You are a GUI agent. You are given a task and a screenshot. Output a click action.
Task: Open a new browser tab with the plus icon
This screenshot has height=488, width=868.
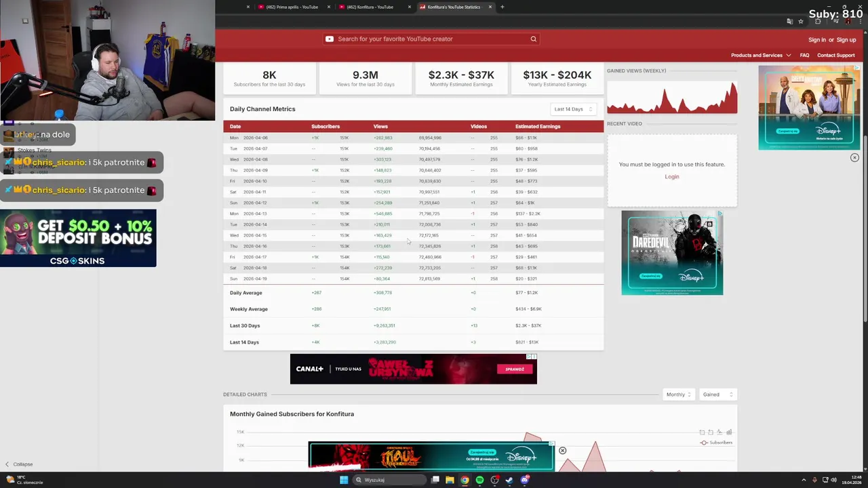coord(502,7)
